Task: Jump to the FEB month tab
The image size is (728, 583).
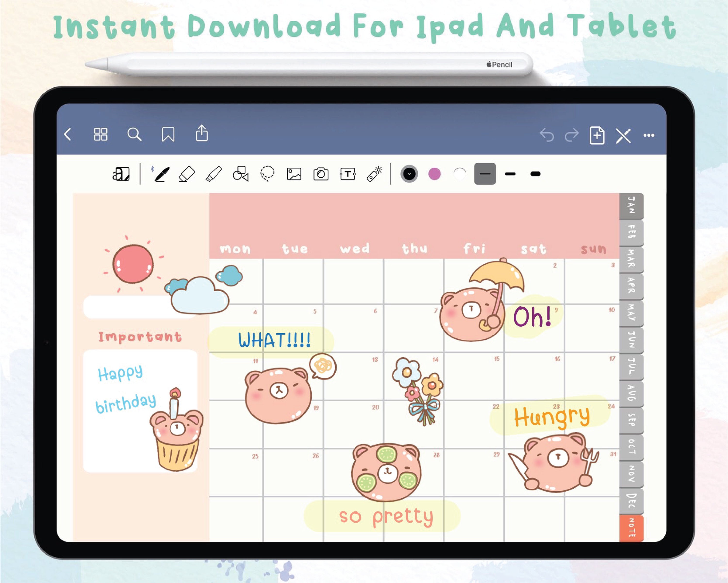Action: click(x=631, y=233)
